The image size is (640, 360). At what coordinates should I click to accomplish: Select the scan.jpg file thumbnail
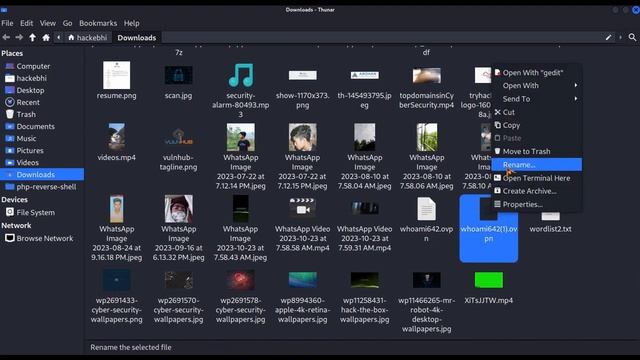pos(178,75)
